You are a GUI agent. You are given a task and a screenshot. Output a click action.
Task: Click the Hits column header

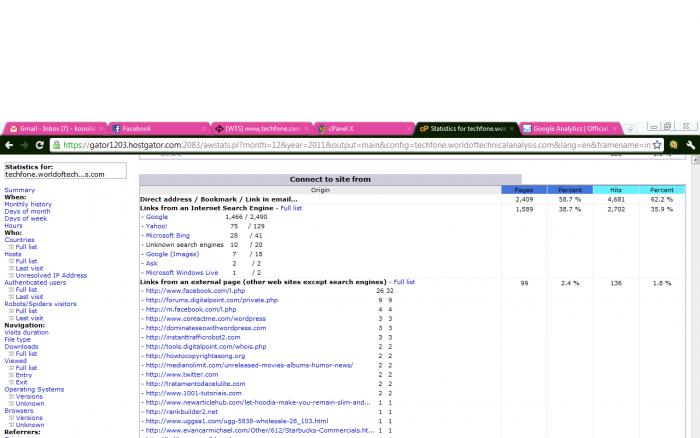[616, 190]
